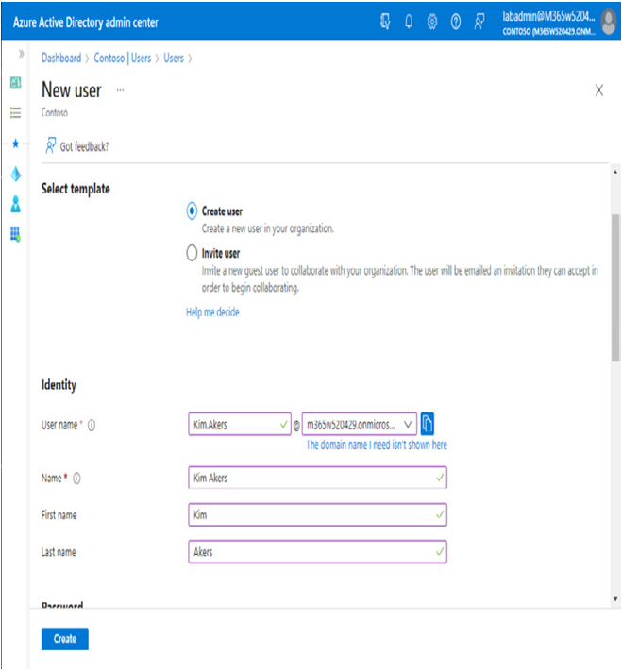Open the domain name dropdown
This screenshot has width=622, height=672.
(360, 425)
